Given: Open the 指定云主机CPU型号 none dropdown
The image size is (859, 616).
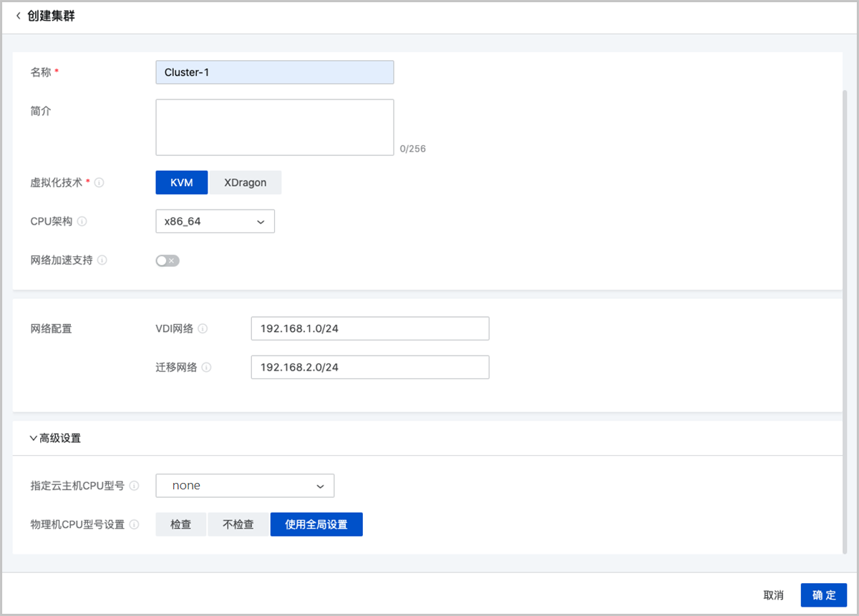Looking at the screenshot, I should (245, 486).
